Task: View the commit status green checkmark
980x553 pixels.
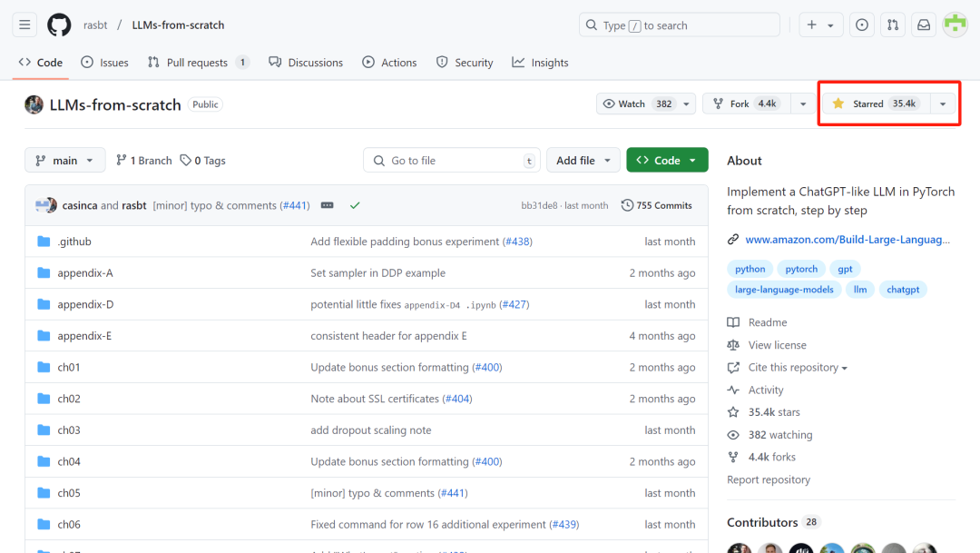Action: [355, 205]
